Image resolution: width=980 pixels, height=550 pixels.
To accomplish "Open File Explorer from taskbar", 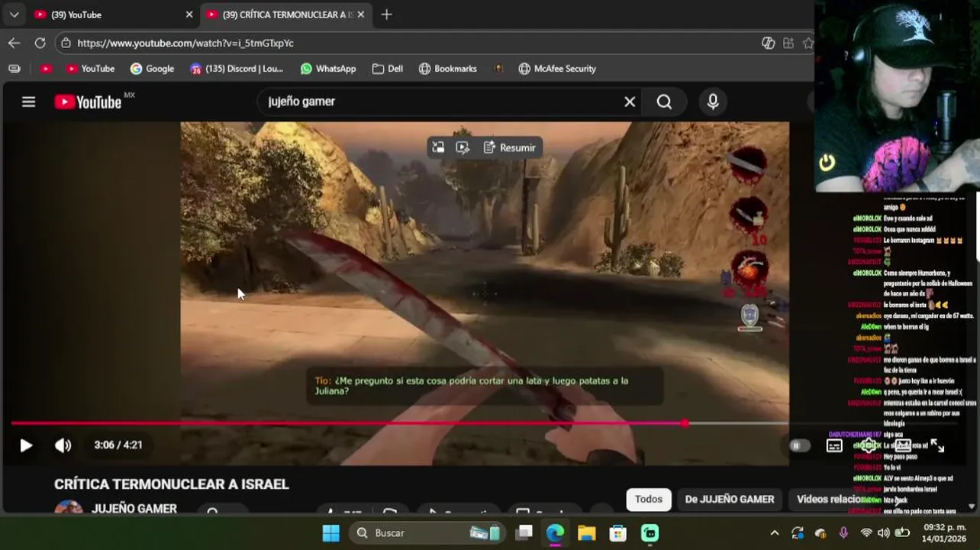I will [586, 533].
